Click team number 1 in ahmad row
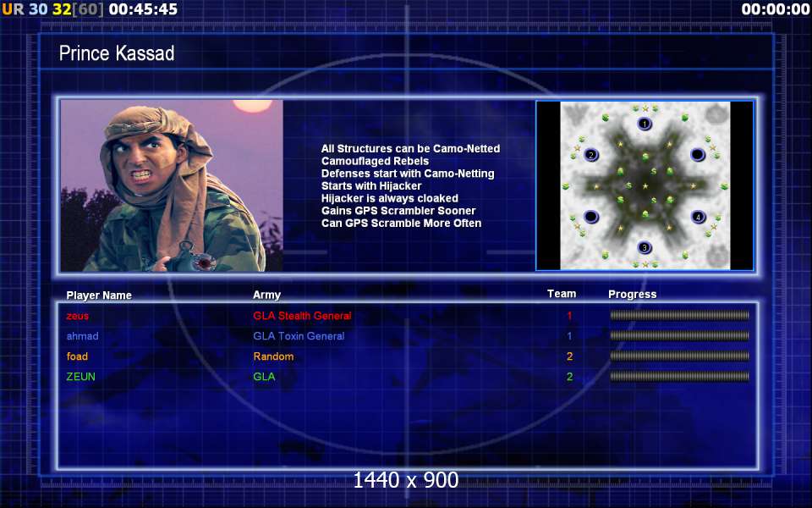 569,336
